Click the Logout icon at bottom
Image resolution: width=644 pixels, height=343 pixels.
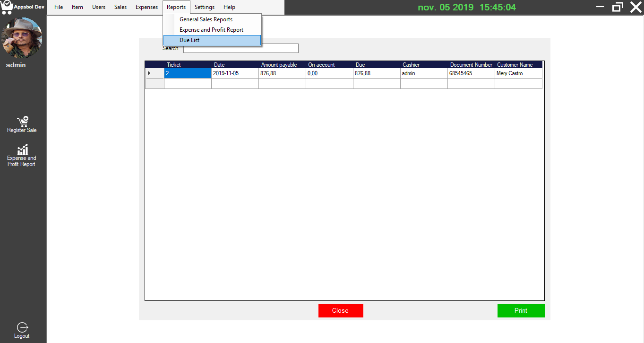coord(22,329)
